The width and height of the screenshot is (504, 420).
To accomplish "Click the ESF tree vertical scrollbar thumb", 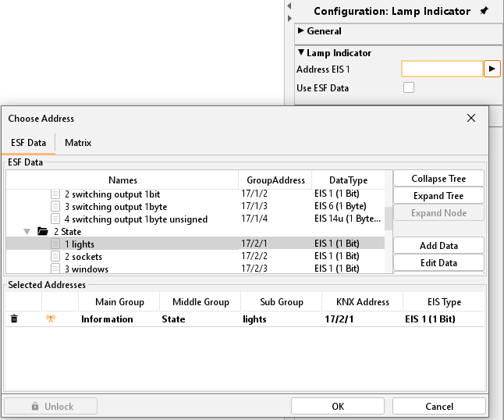I will coord(389,217).
